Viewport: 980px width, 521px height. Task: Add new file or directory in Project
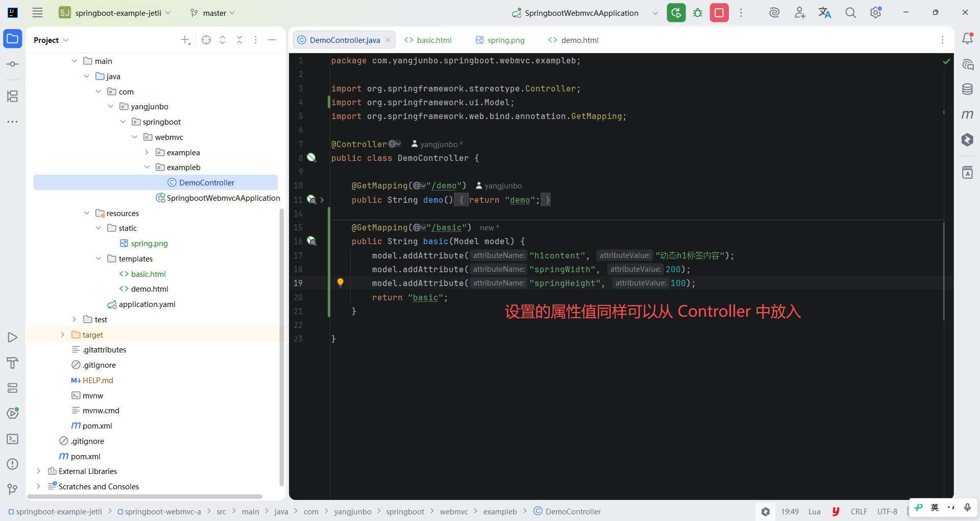tap(185, 40)
